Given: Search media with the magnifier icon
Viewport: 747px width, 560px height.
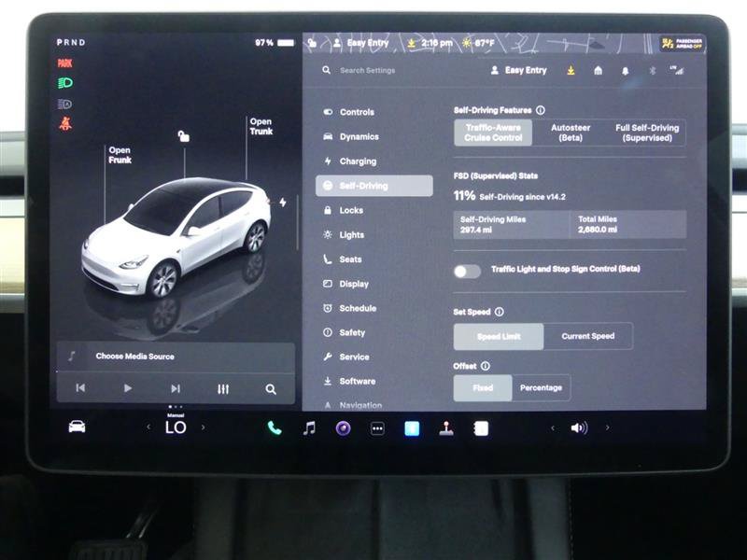Looking at the screenshot, I should click(x=271, y=389).
